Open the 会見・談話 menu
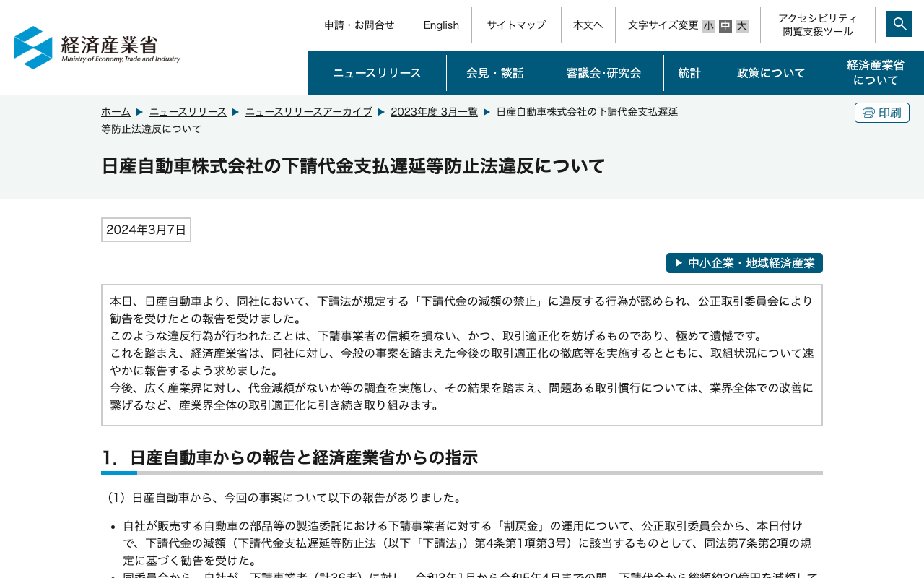The width and height of the screenshot is (924, 578). tap(495, 73)
